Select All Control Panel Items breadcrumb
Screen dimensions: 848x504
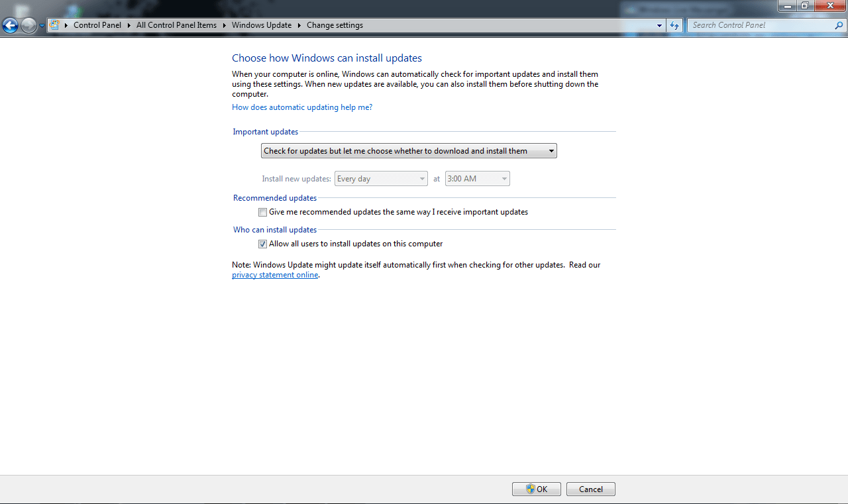176,25
